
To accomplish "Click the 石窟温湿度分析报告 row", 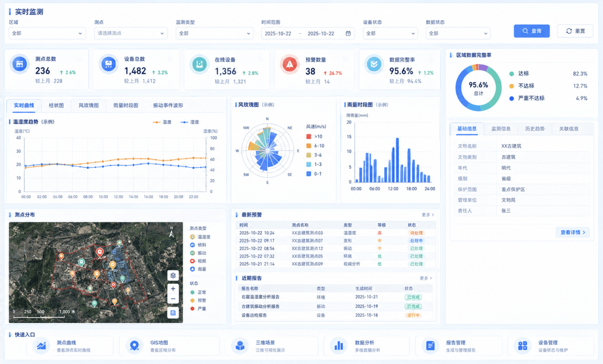I will 335,297.
